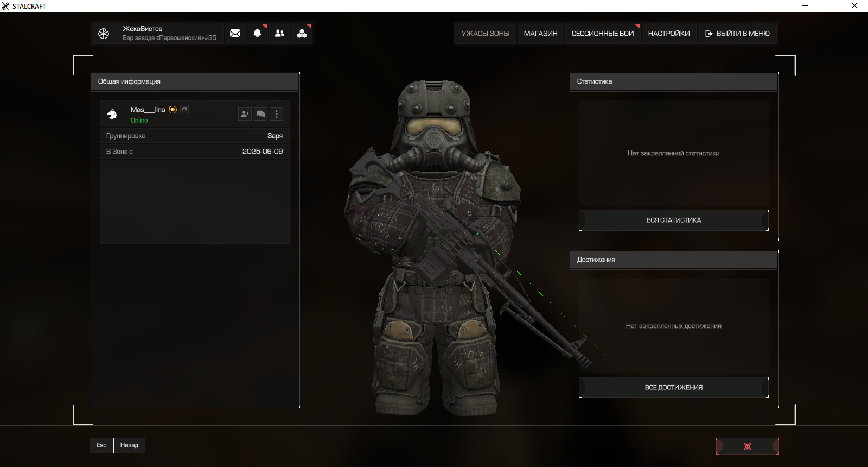Click the red skull button
868x467 pixels.
pos(747,446)
